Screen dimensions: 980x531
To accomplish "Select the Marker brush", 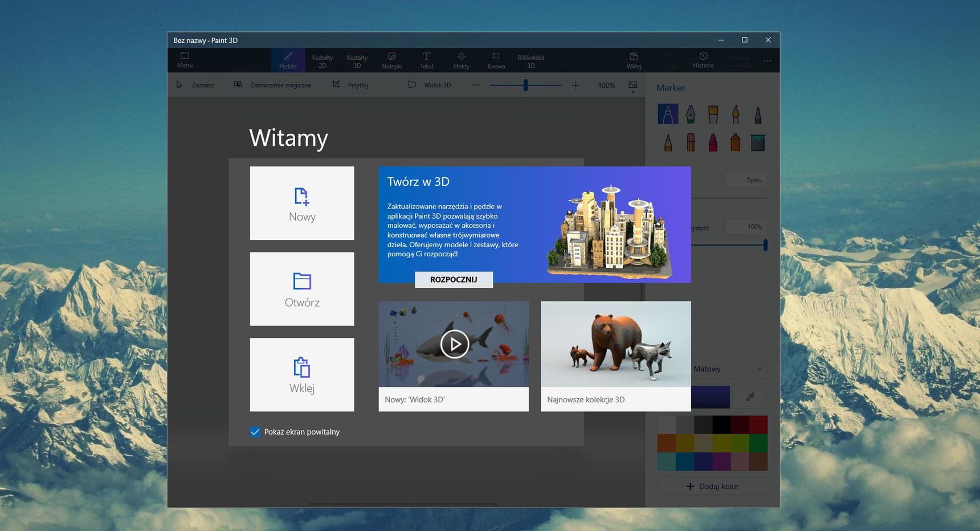I will [668, 114].
